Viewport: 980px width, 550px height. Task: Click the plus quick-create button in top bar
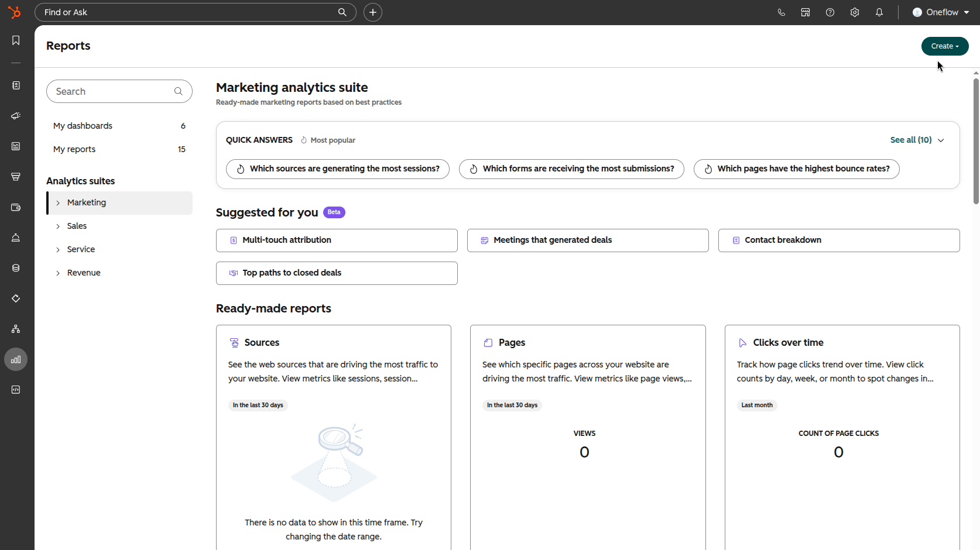(373, 12)
